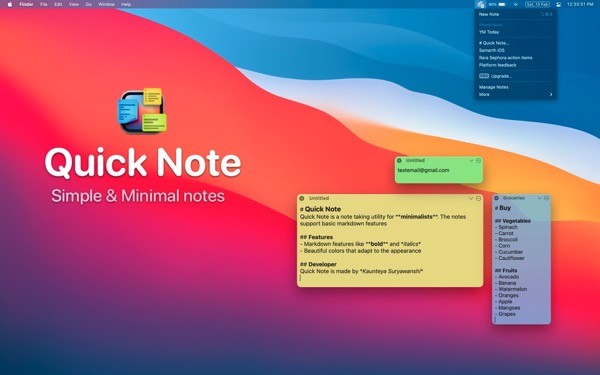Click Upgrade... PRO option

[x=515, y=76]
